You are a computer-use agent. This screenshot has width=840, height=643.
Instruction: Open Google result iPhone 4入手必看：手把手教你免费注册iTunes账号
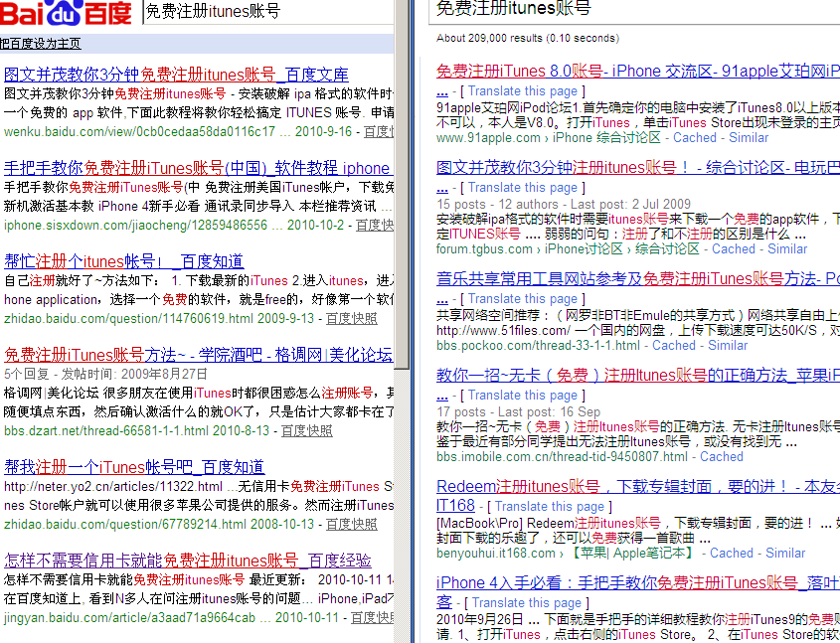pyautogui.click(x=638, y=582)
